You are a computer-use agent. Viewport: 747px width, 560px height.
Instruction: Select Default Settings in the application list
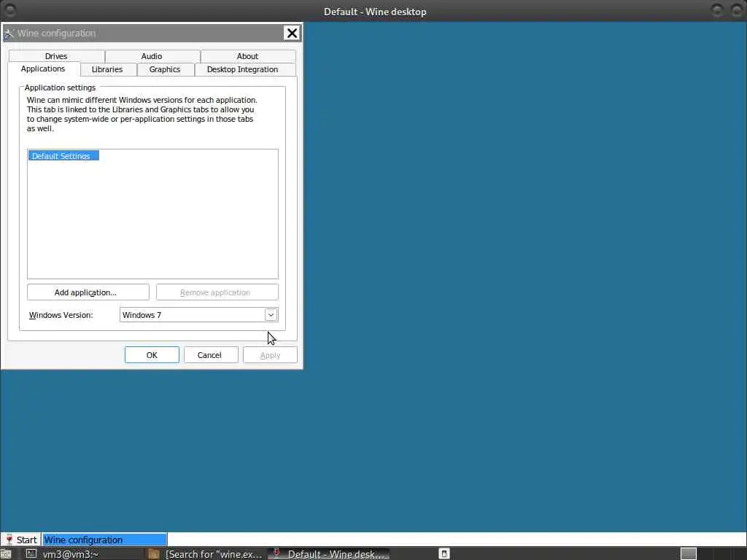coord(63,156)
